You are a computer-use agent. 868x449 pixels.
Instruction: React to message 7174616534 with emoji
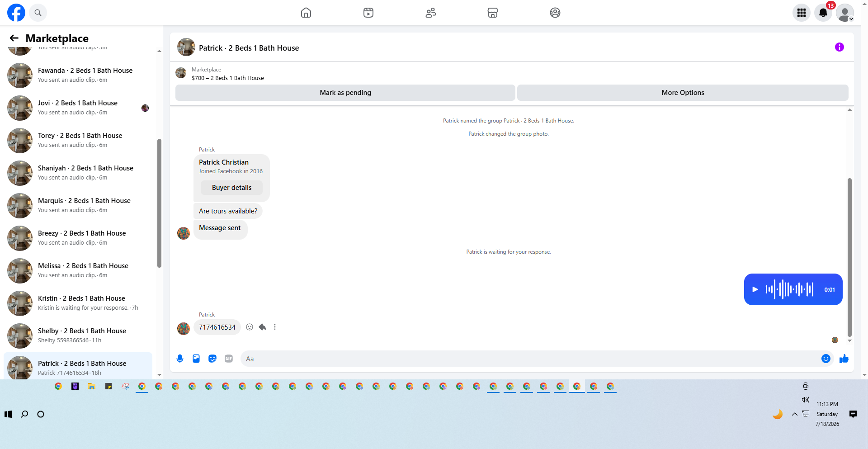pyautogui.click(x=250, y=327)
